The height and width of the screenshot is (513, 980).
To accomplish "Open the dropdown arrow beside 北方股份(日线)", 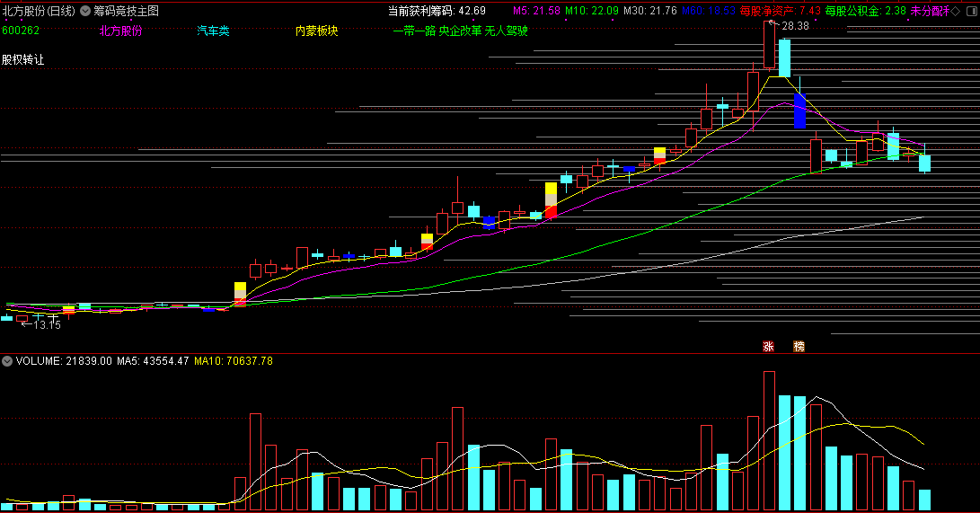I will click(x=85, y=11).
